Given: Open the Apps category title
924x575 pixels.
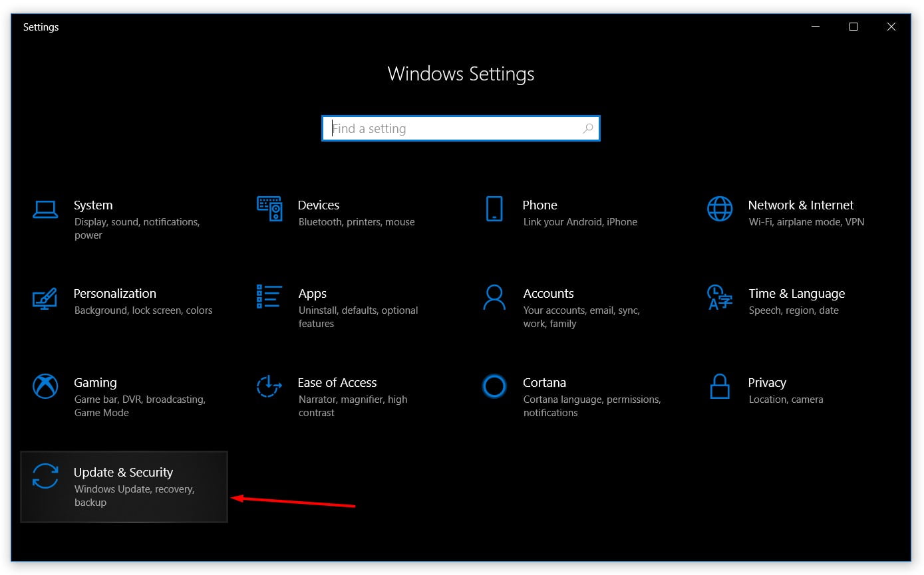Looking at the screenshot, I should coord(313,294).
